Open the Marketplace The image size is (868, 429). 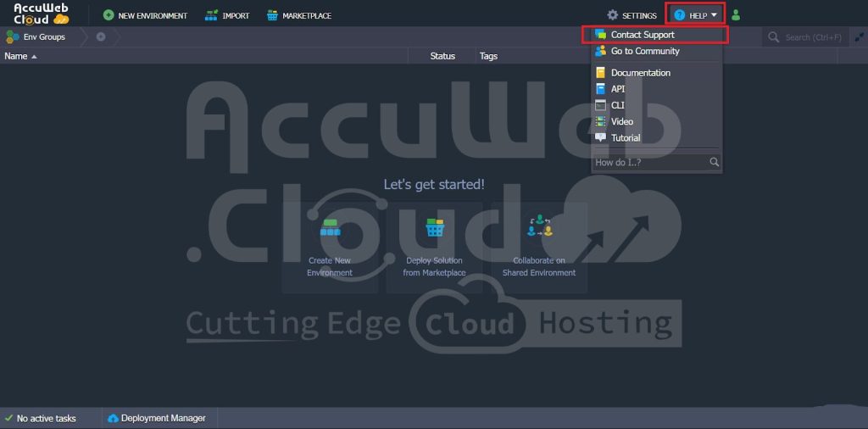(298, 15)
